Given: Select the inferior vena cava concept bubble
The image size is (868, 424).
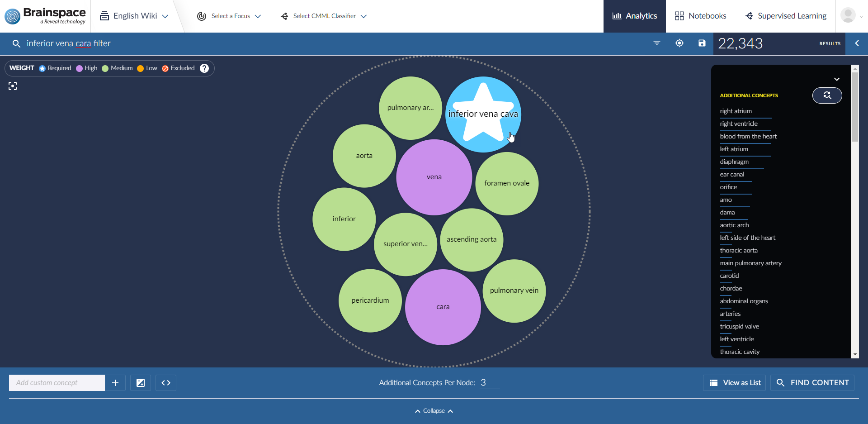Looking at the screenshot, I should (x=483, y=114).
